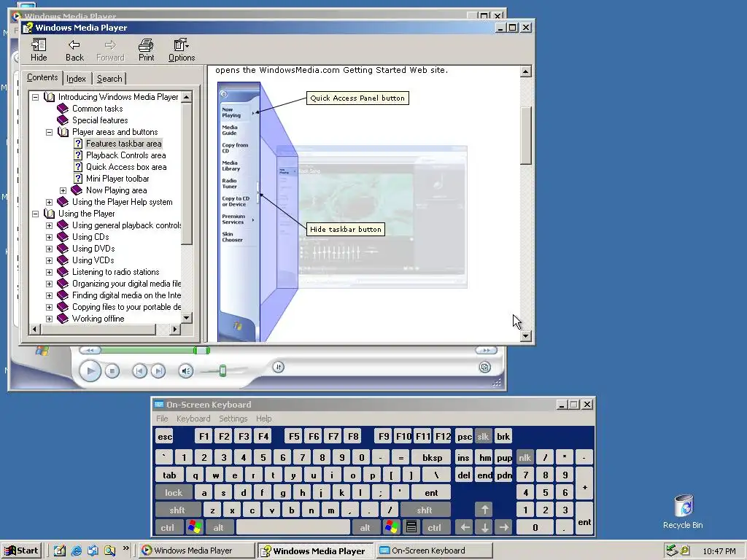Toggle the slk key on On-Screen Keyboard
The image size is (747, 560).
[483, 436]
